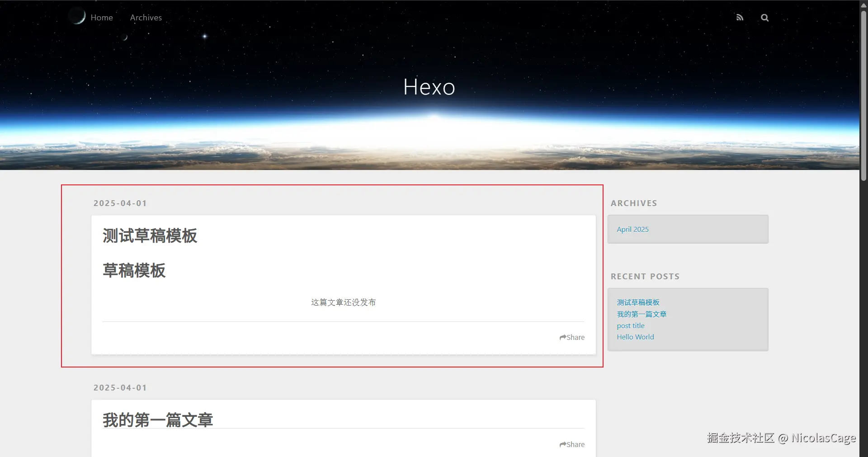868x457 pixels.
Task: Open the RSS feed icon
Action: (x=740, y=18)
